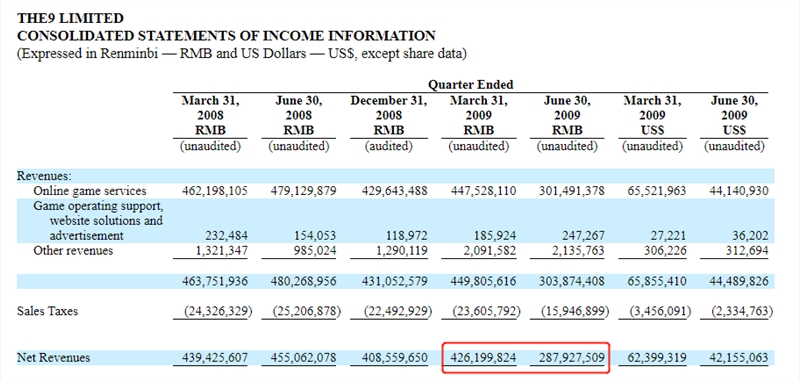Click the Other revenues row label
The height and width of the screenshot is (381, 800).
click(x=73, y=250)
